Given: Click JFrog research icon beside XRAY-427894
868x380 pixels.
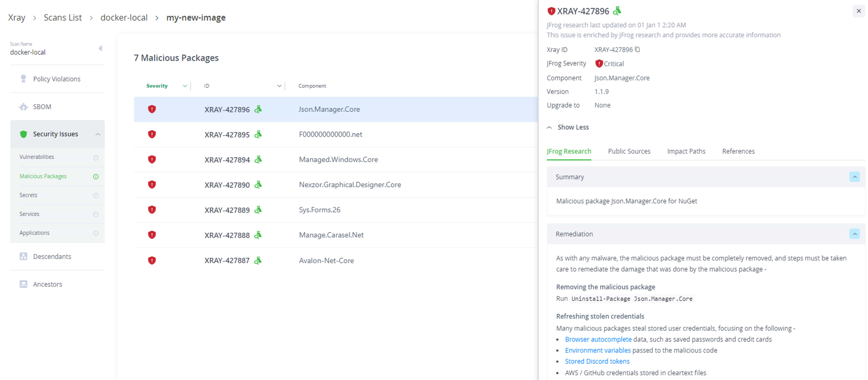Looking at the screenshot, I should (258, 159).
